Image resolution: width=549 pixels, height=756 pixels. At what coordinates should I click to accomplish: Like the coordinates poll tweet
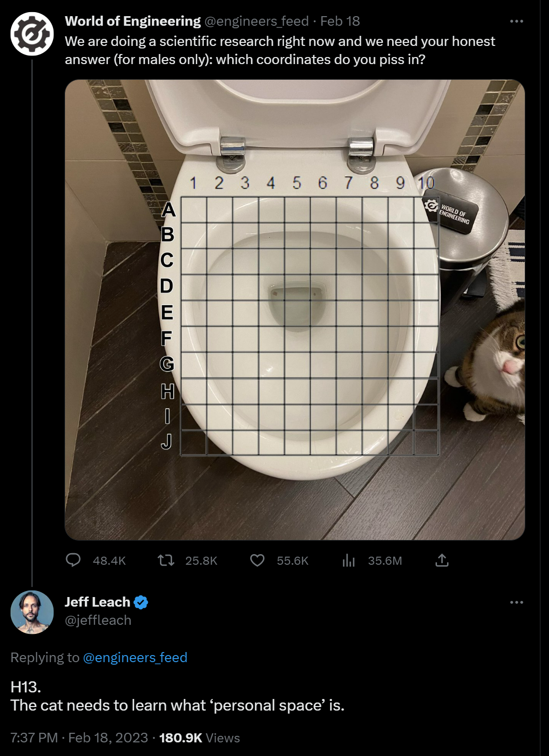[x=258, y=560]
